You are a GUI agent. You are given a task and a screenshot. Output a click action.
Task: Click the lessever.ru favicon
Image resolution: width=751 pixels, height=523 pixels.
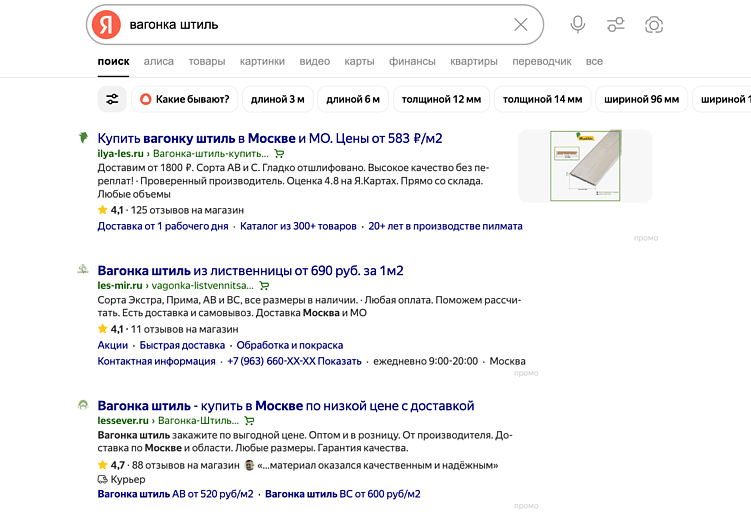[x=83, y=405]
